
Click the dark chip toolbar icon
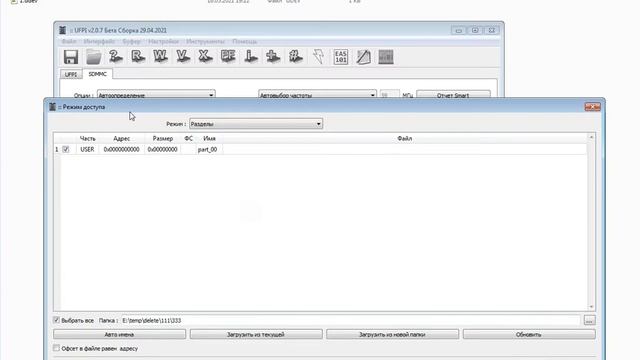click(386, 57)
